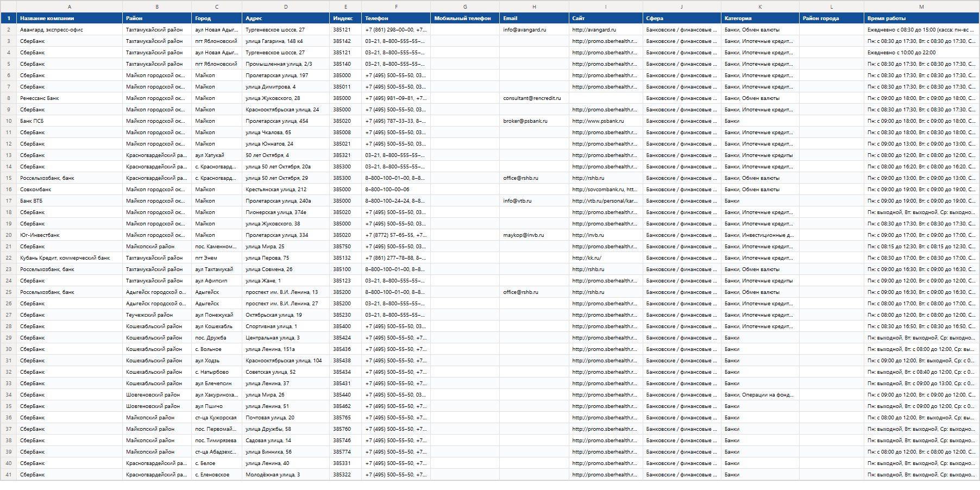Viewport: 980px width, 490px height.
Task: Select the city cell 'пгт Энем'
Action: tap(217, 258)
